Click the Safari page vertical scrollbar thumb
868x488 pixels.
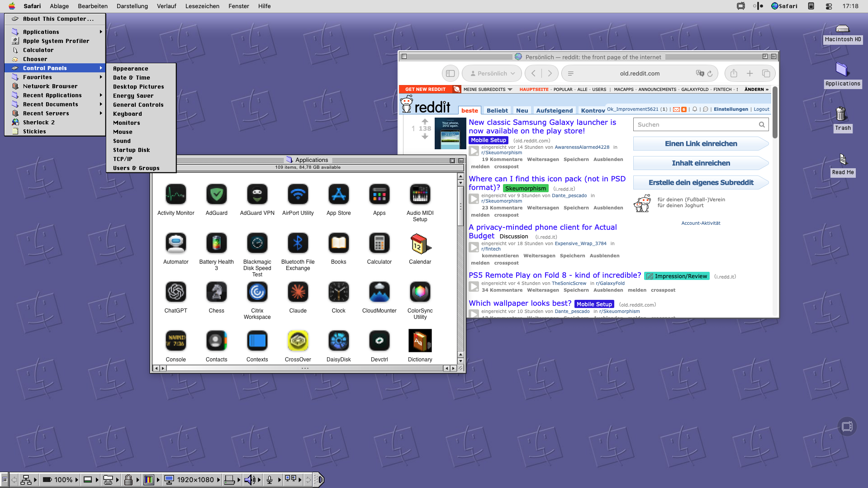775,113
